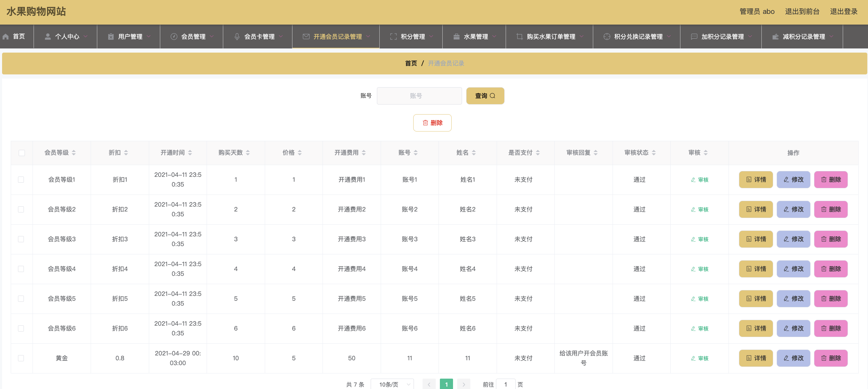Click the home icon beside 首页
Image resolution: width=868 pixels, height=389 pixels.
pos(6,37)
